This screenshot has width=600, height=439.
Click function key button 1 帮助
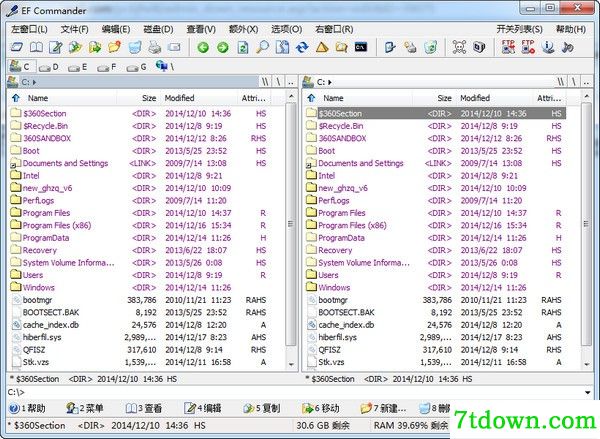pos(28,408)
